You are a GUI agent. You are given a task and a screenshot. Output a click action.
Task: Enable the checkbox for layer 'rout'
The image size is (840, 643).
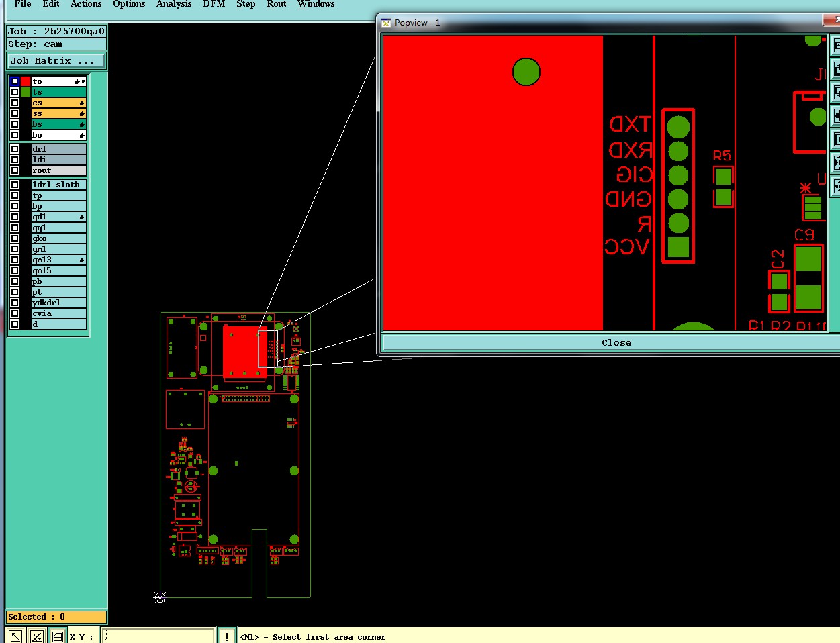tap(15, 170)
